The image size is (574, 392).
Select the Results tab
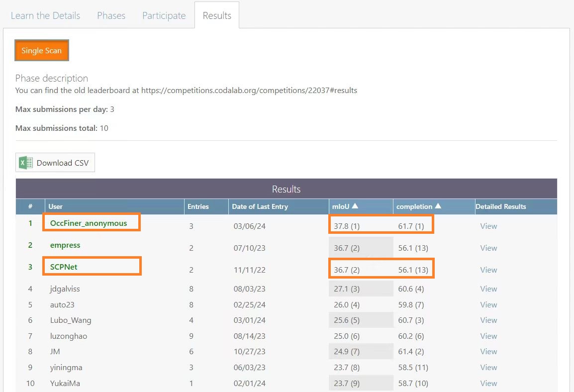[x=217, y=15]
